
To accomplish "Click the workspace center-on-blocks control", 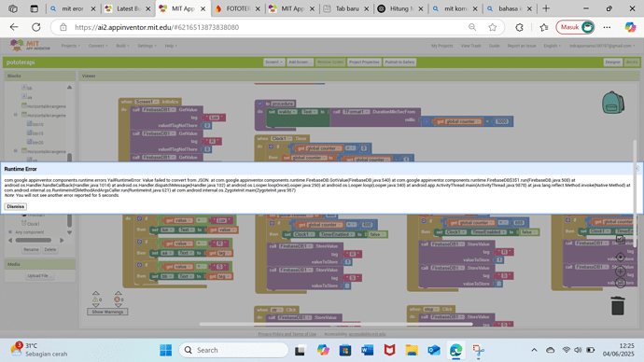I will tap(620, 258).
